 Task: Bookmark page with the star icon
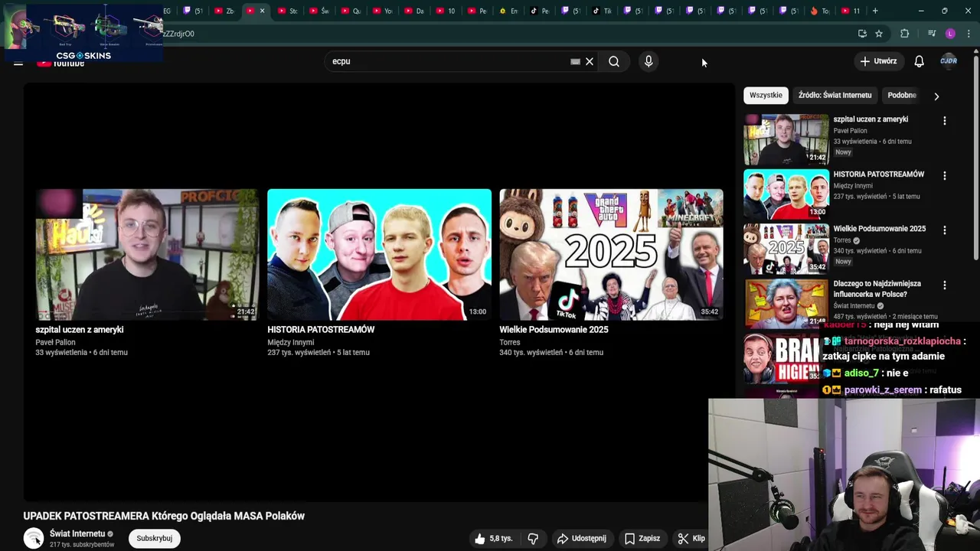(x=879, y=34)
